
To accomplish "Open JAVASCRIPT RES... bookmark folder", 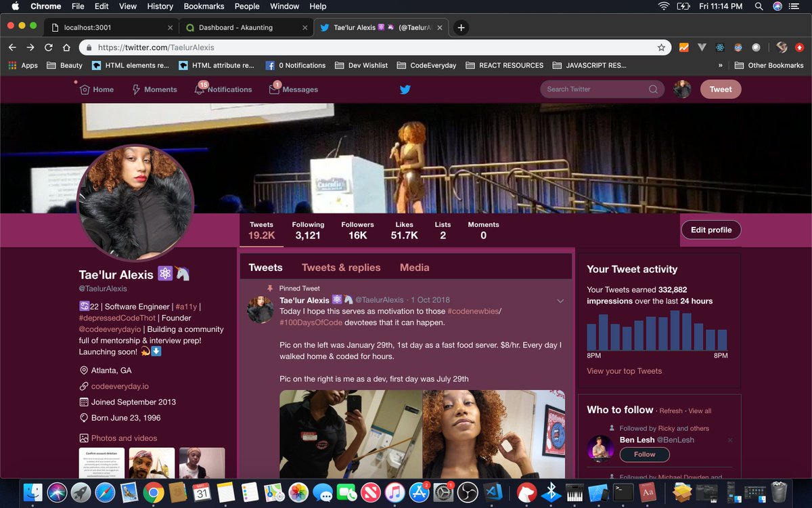I will (589, 66).
